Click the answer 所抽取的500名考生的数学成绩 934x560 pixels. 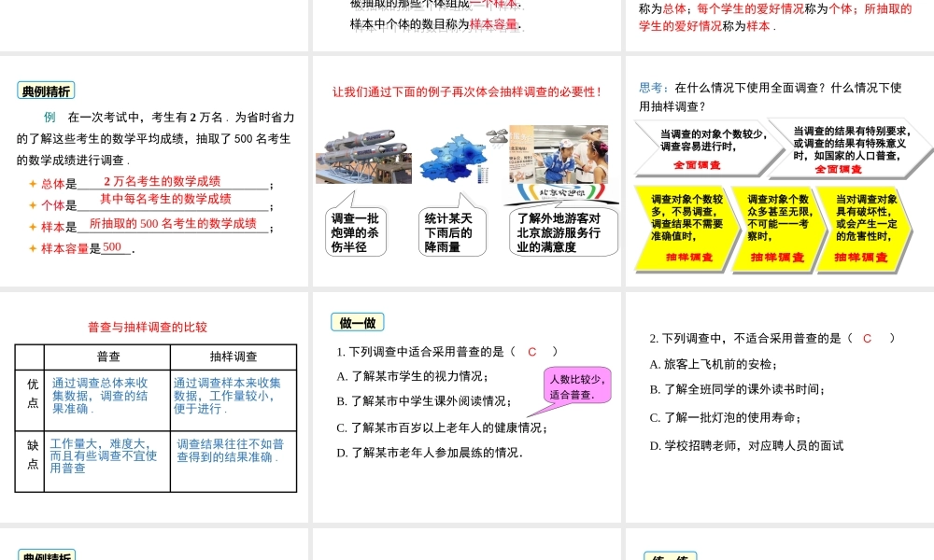coord(173,223)
